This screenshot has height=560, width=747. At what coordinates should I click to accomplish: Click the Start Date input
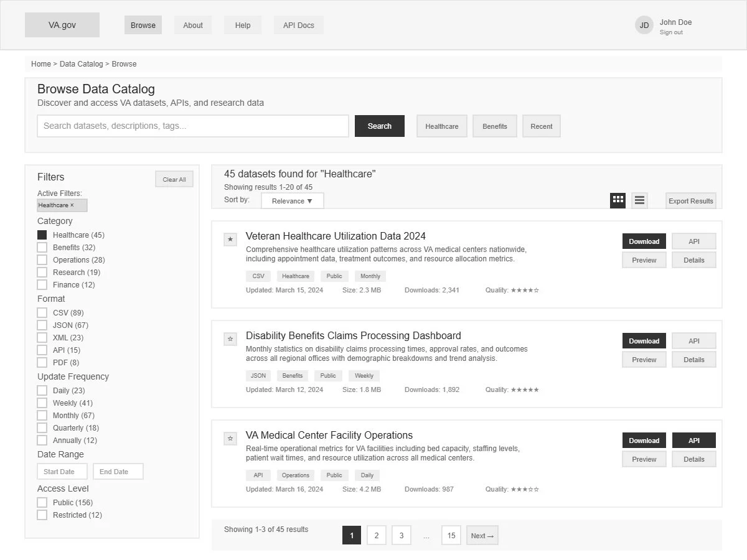tap(62, 472)
